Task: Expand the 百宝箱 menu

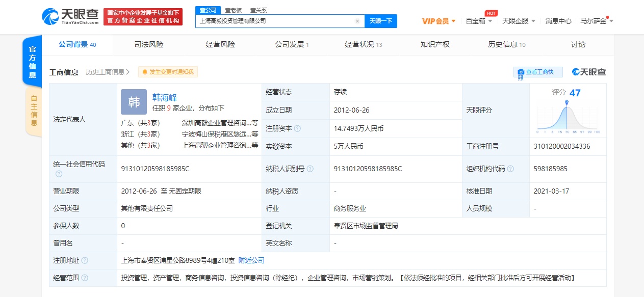Action: (x=479, y=21)
